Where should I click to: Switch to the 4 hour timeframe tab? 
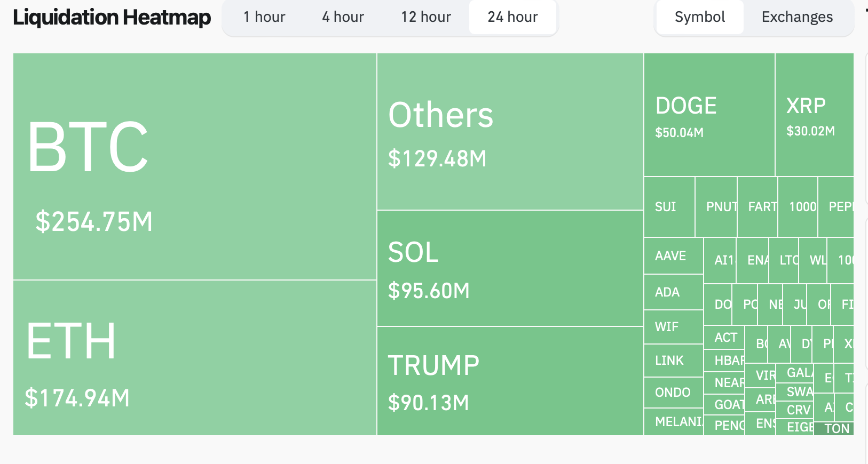(343, 17)
